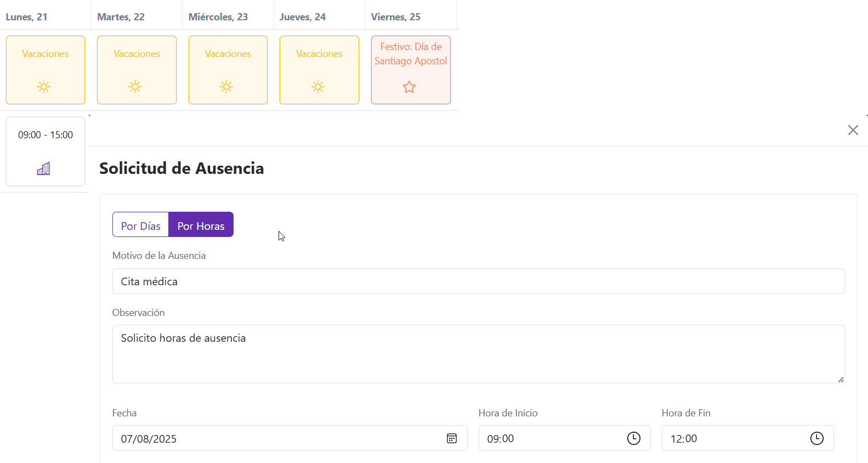Switch to the Por Días tab

click(x=140, y=224)
